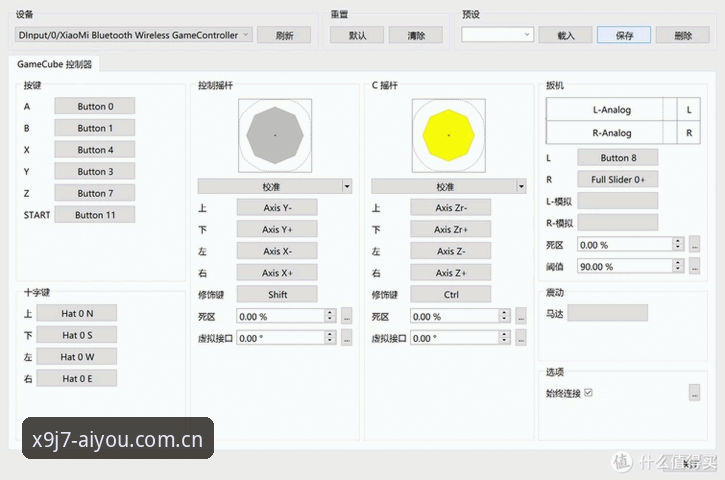Adjust control stick virtual notch spinner

click(x=330, y=338)
